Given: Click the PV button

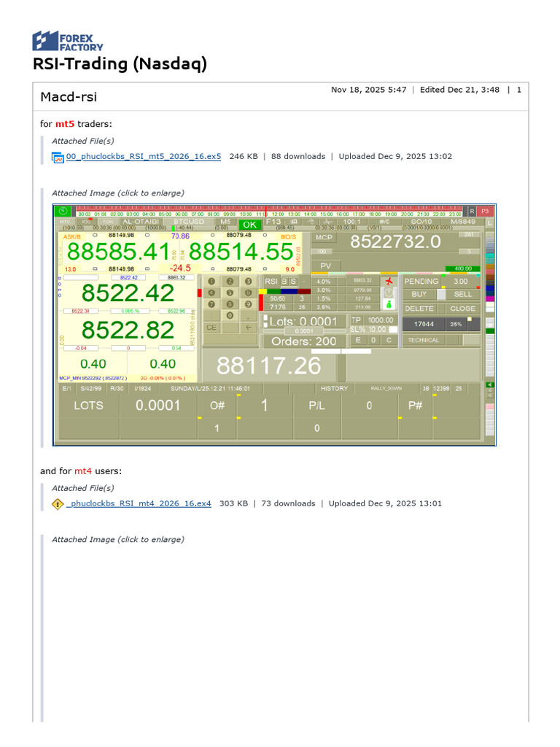Looking at the screenshot, I should (x=326, y=266).
